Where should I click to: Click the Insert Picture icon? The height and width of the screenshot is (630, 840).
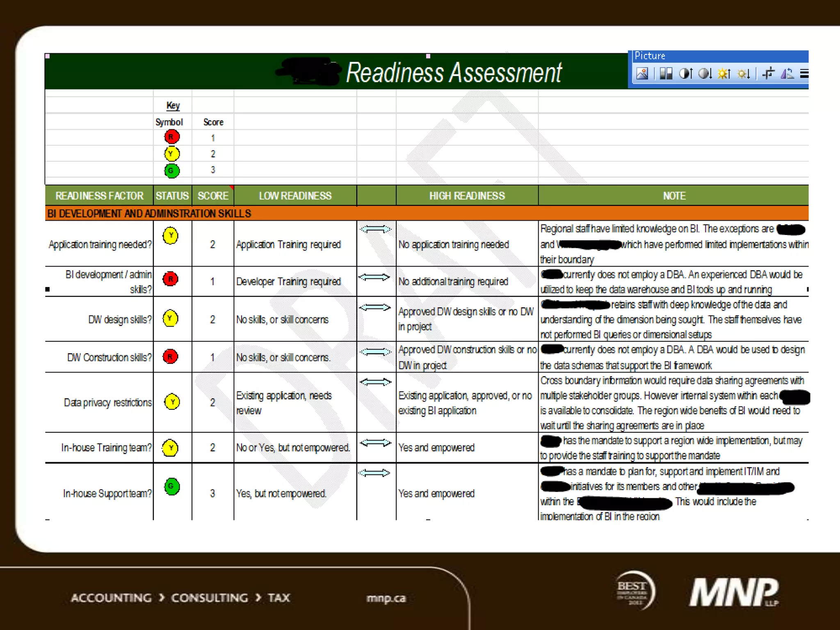[642, 74]
